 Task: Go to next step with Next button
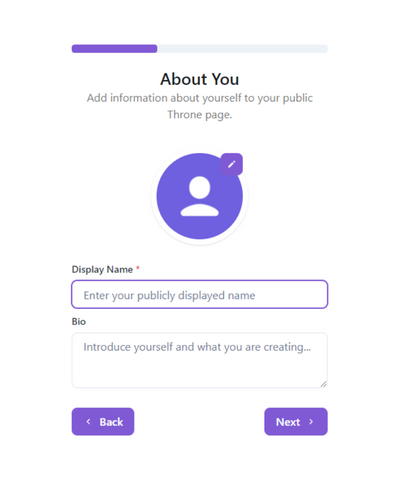click(296, 422)
